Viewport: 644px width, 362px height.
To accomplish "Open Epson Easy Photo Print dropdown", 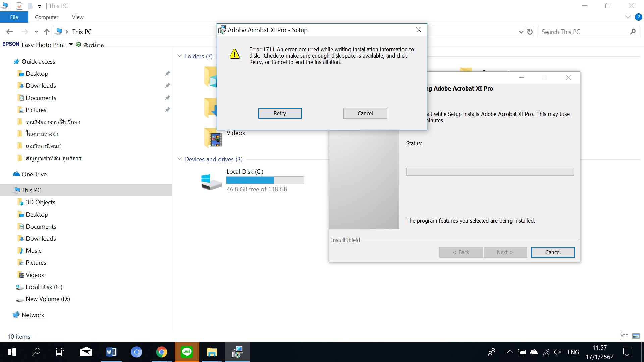I will pyautogui.click(x=71, y=44).
